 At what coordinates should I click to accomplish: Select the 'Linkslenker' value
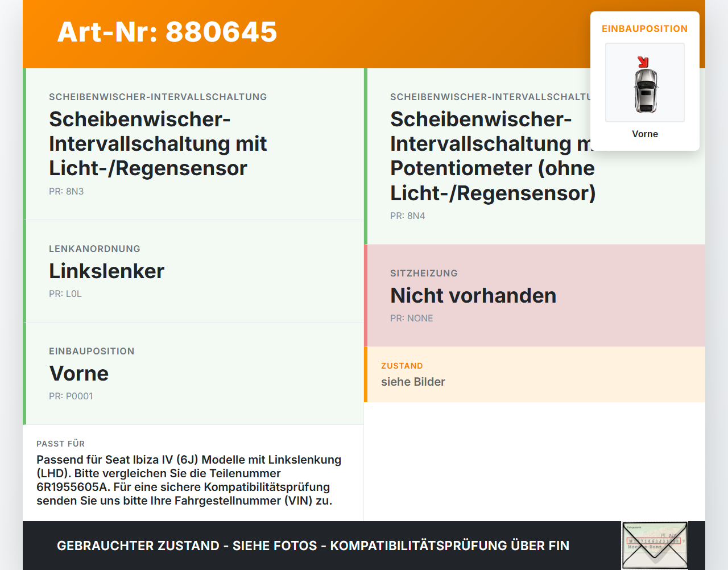point(107,271)
